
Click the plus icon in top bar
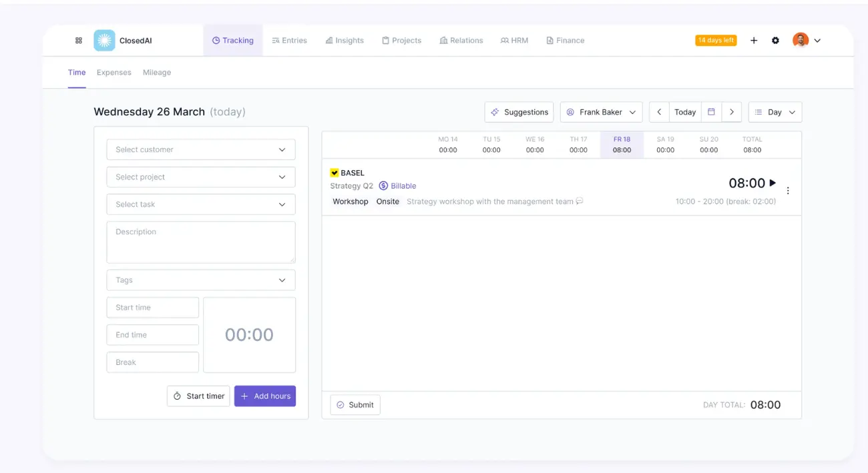(x=754, y=41)
